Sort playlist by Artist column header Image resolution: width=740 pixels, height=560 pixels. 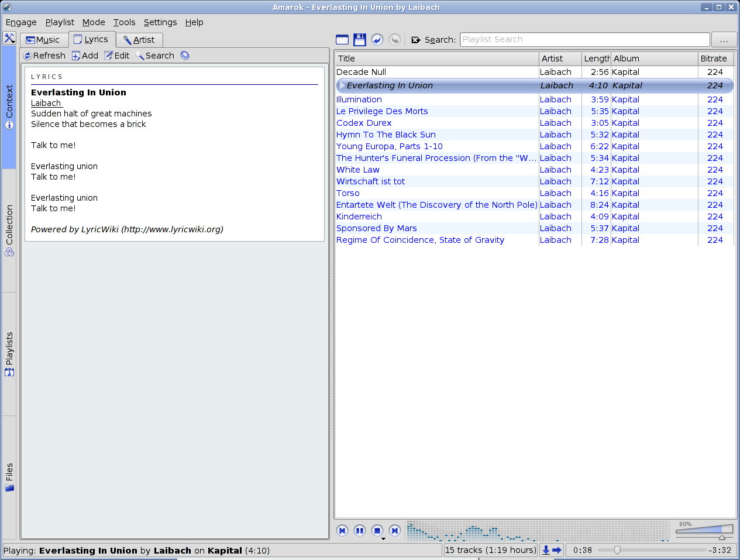tap(560, 59)
